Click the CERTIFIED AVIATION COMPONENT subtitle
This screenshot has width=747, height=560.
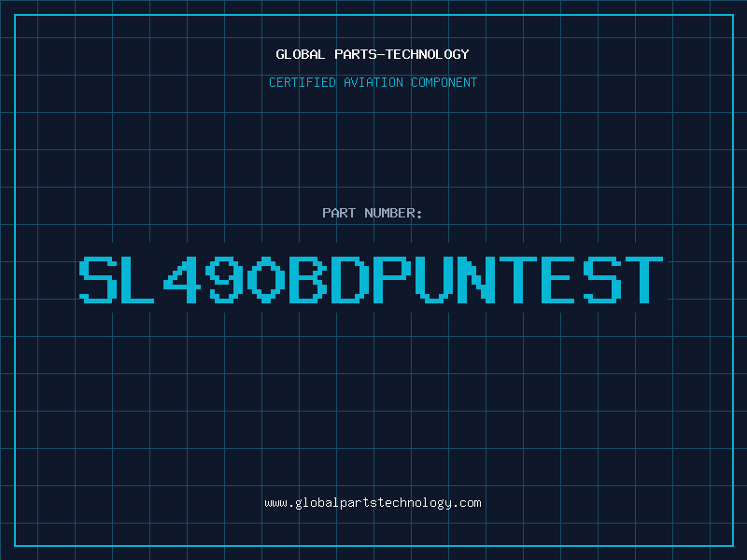[x=373, y=82]
